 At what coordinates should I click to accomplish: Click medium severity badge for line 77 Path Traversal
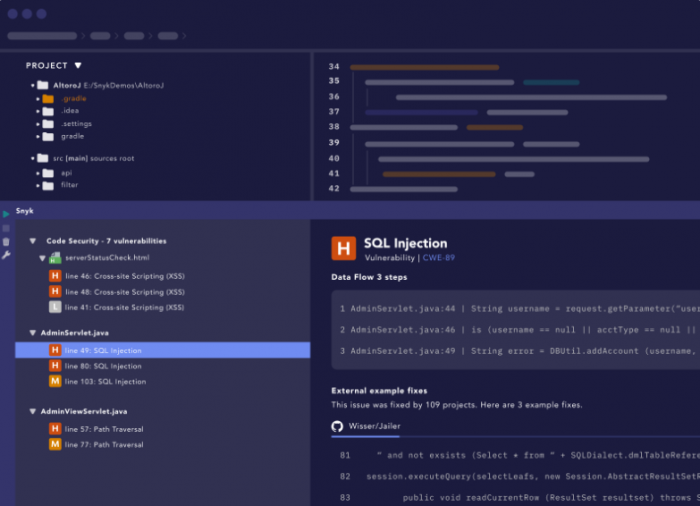pyautogui.click(x=55, y=444)
